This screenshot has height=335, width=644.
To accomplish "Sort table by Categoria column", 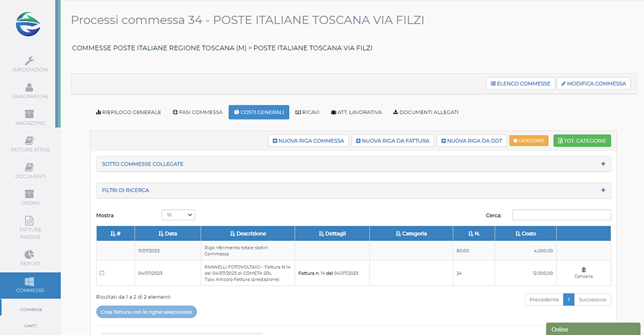I will click(411, 234).
